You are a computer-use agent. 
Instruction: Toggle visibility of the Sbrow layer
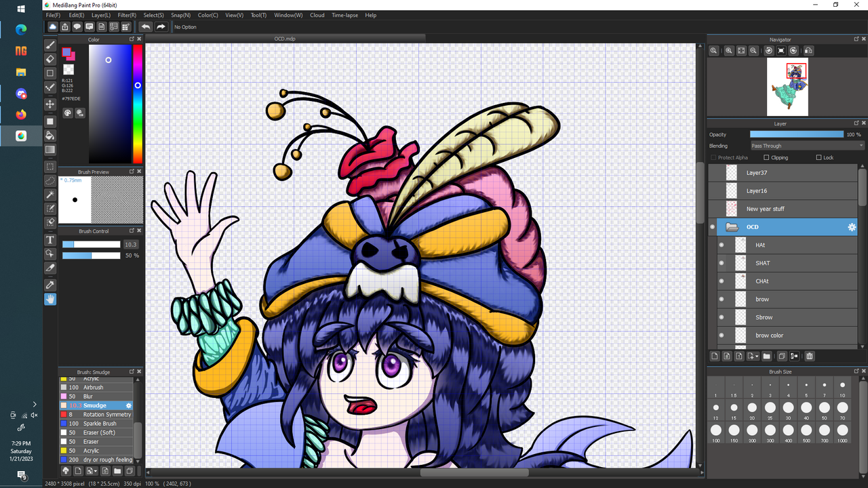click(x=722, y=317)
